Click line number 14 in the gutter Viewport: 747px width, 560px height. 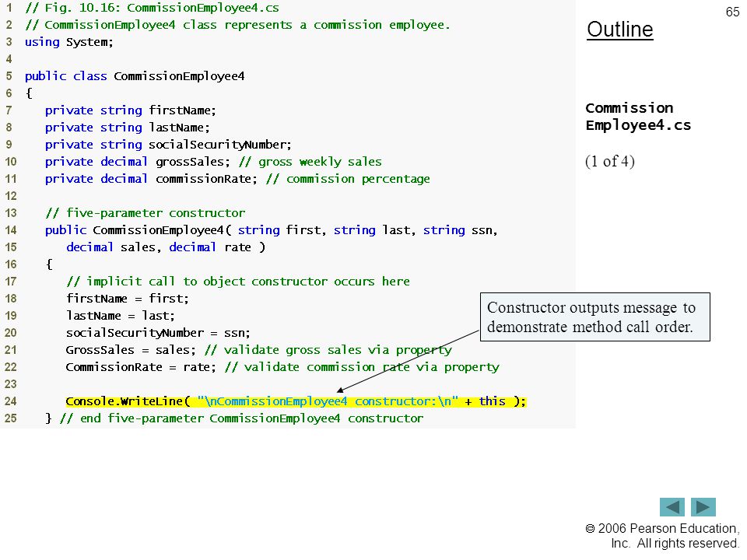click(10, 230)
